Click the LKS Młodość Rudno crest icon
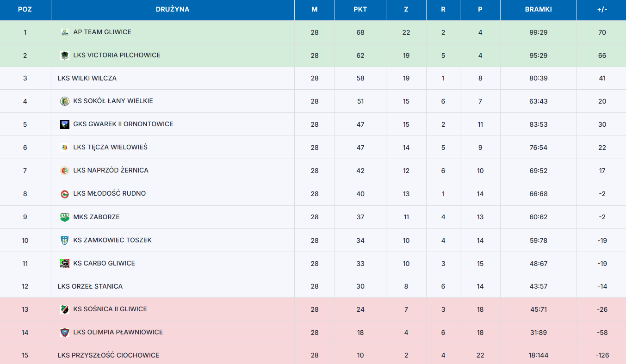This screenshot has width=626, height=364. [65, 194]
